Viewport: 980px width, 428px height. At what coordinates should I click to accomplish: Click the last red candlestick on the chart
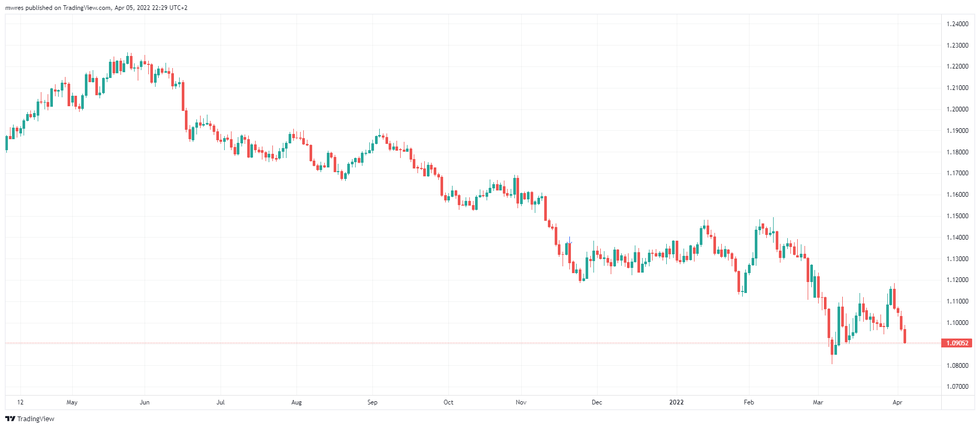click(905, 336)
